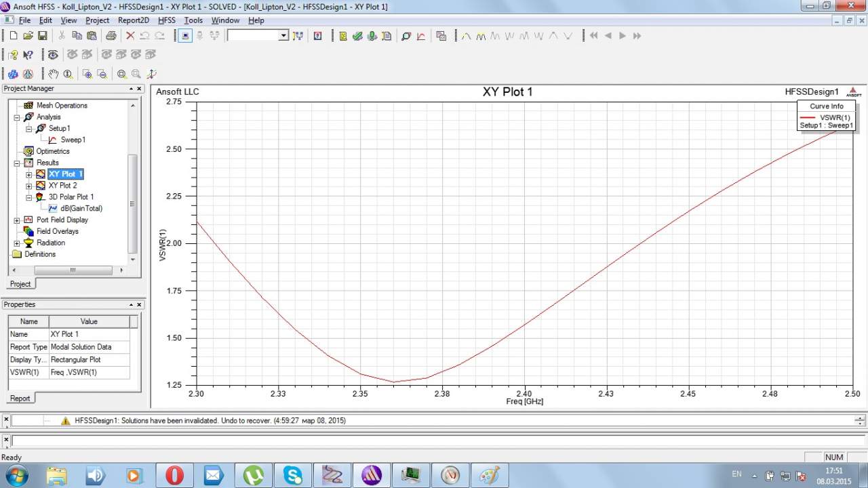Click the Delete red X icon

[x=130, y=36]
